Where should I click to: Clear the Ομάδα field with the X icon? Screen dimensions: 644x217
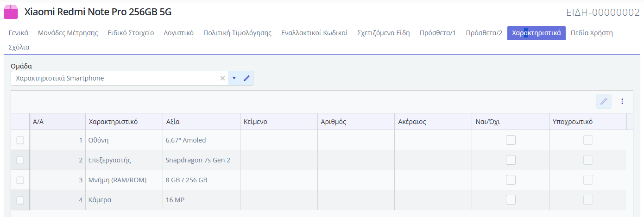point(222,78)
